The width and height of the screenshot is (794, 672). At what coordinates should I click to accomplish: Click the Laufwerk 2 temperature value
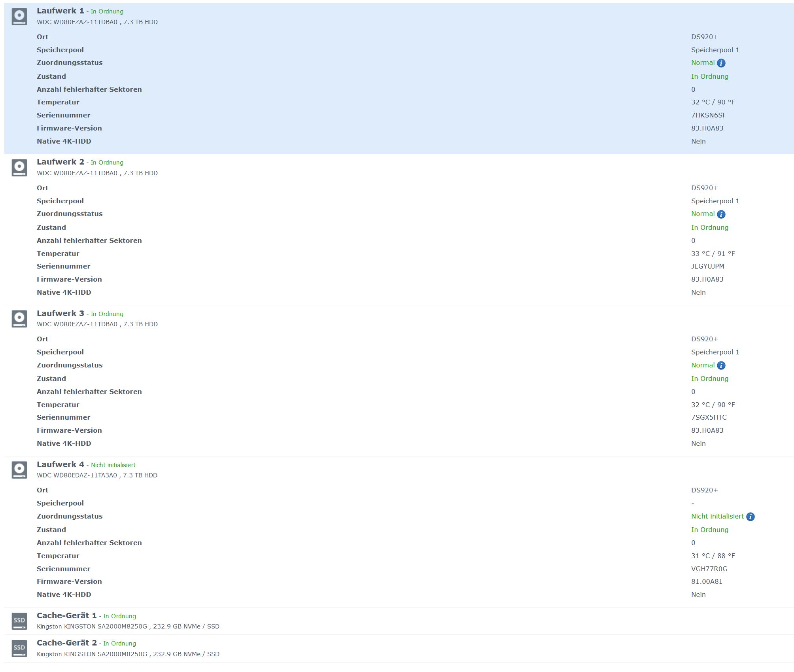[713, 254]
